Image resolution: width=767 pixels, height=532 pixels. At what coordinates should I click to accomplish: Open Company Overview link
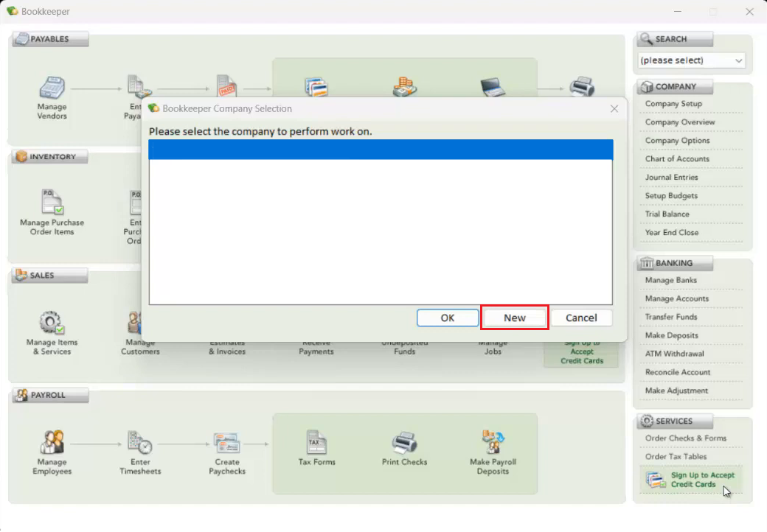680,122
